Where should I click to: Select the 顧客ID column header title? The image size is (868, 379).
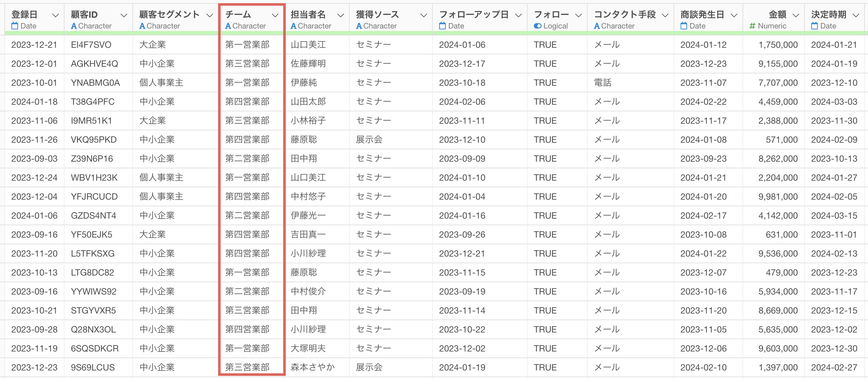(84, 15)
